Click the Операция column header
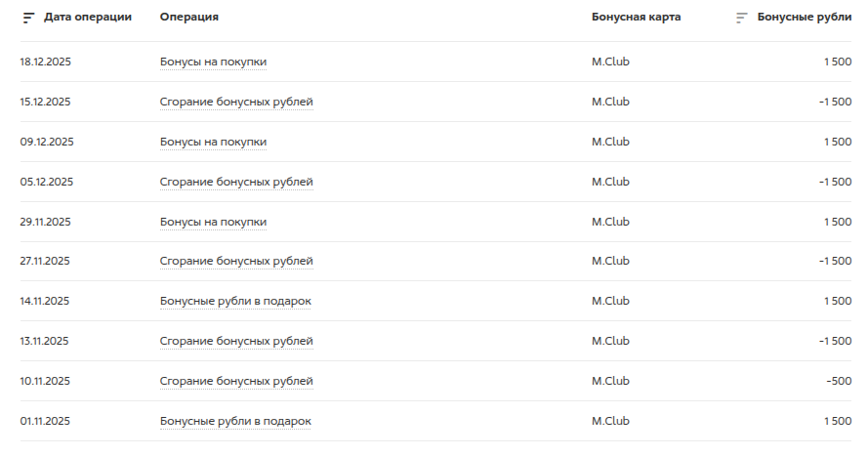Viewport: 868px width, 456px height. 189,18
